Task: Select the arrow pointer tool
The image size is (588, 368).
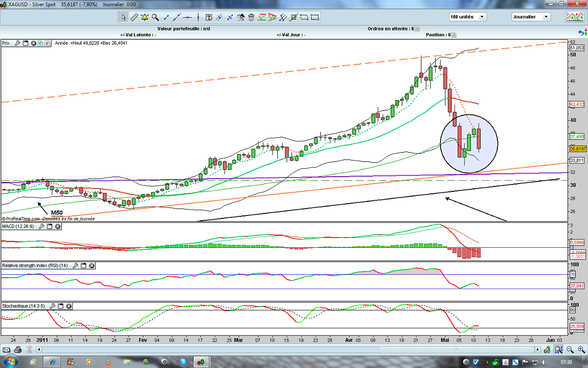Action: (123, 17)
